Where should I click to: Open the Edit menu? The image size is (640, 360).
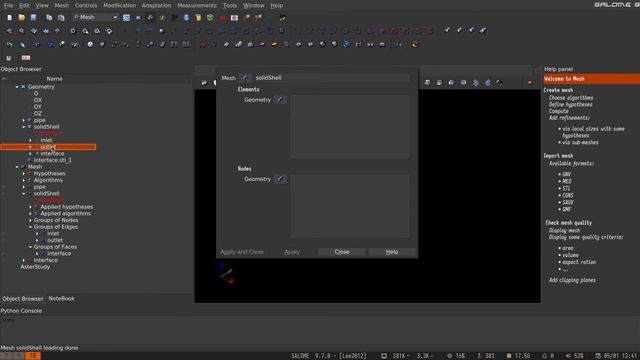(x=24, y=5)
